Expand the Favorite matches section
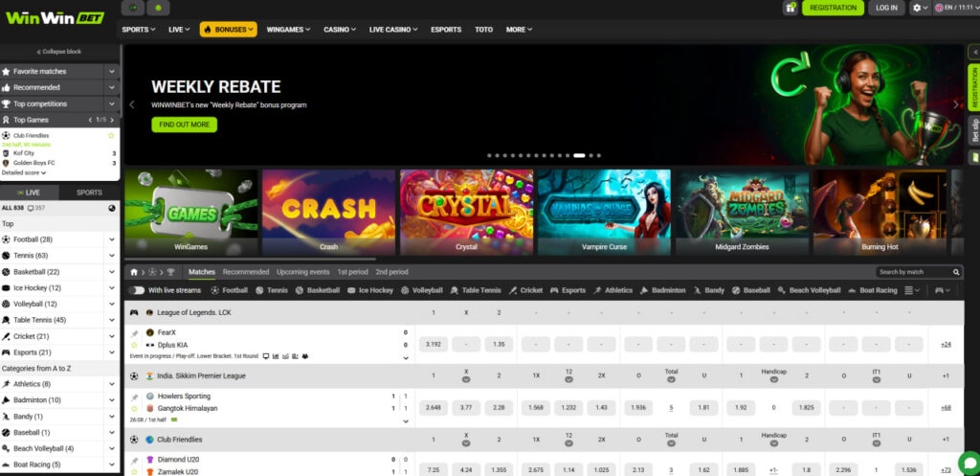Screen dimensions: 980x476 (112, 71)
